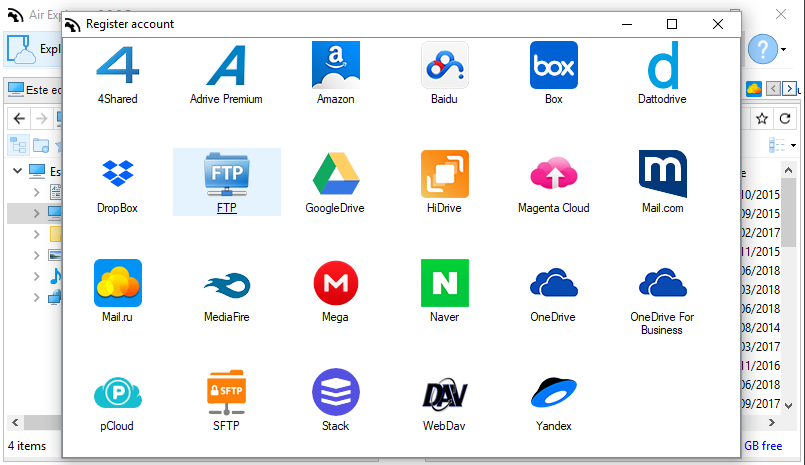Choose the SFTP connection icon

(226, 393)
